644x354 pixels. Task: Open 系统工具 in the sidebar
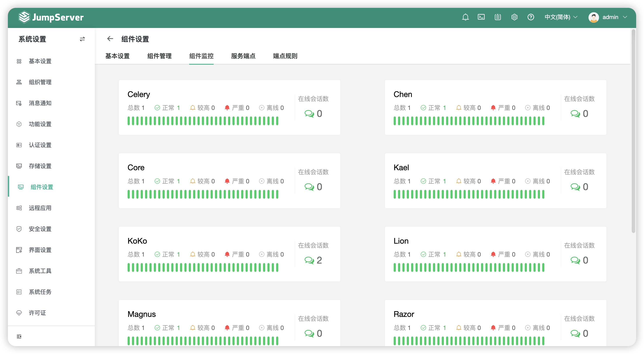click(51, 271)
